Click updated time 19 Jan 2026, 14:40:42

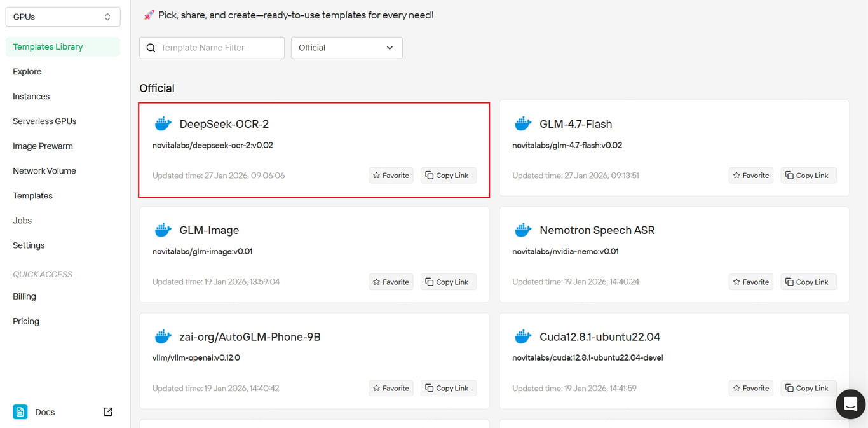(x=216, y=388)
